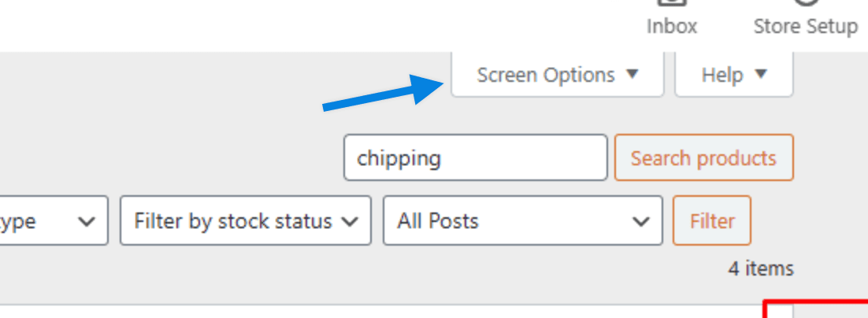Click the Help tab triangle arrow
The width and height of the screenshot is (868, 318).
tap(760, 74)
